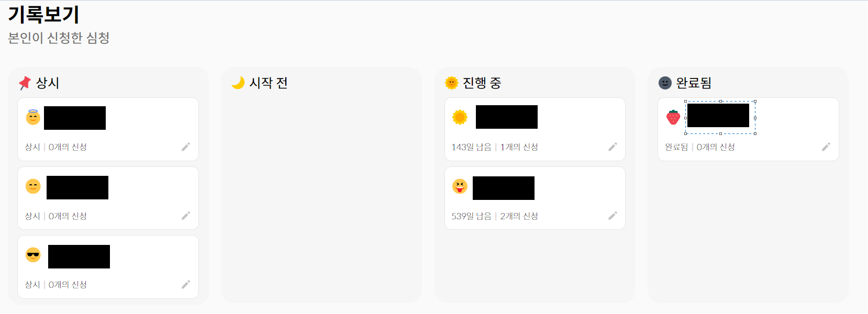The image size is (868, 314).
Task: Select the 시작 전 column header
Action: coord(269,83)
